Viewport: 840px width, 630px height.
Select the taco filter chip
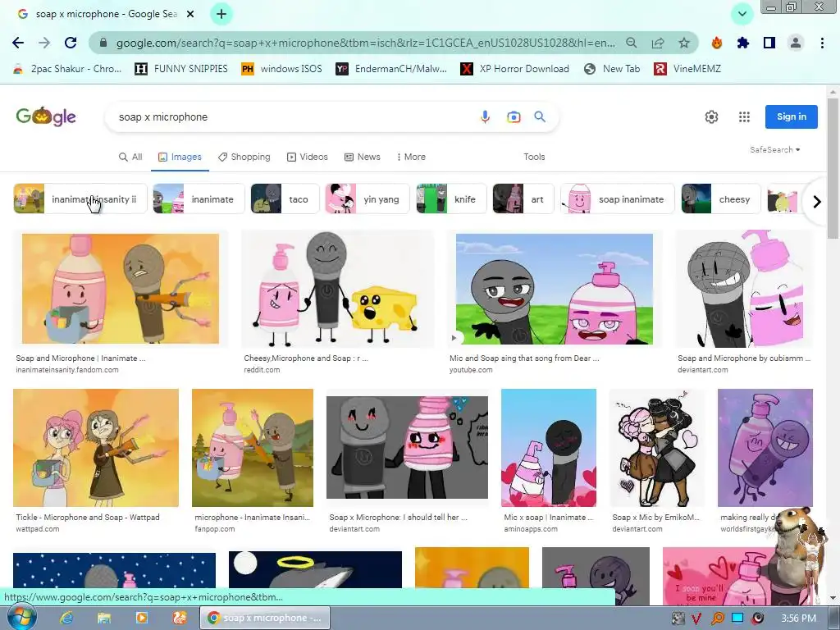285,199
